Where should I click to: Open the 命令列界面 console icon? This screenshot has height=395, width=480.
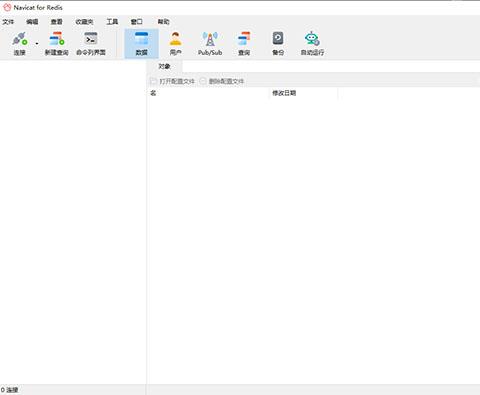[x=91, y=43]
